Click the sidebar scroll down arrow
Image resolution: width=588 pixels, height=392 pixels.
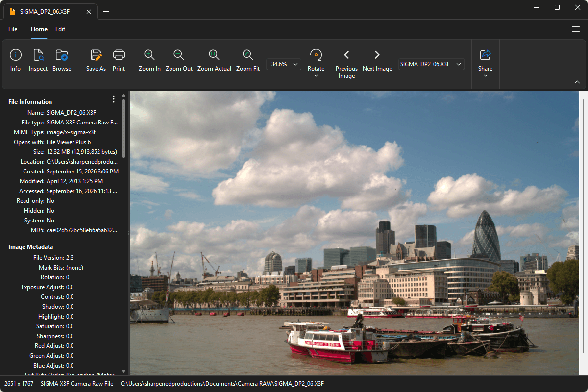click(x=124, y=372)
